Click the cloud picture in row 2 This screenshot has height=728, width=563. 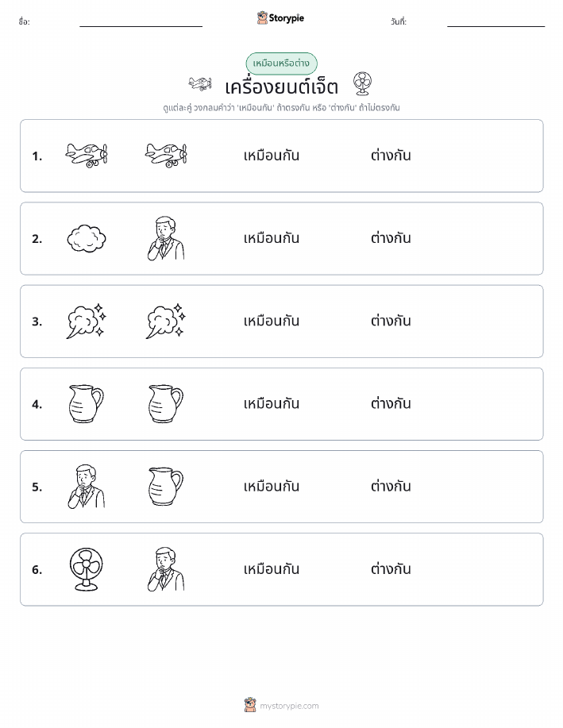(87, 238)
